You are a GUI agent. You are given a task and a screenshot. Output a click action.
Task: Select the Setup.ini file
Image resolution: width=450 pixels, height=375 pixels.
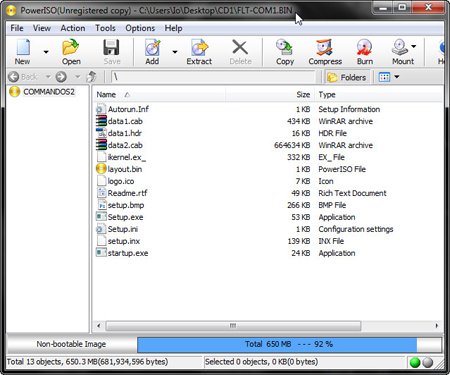pyautogui.click(x=123, y=229)
